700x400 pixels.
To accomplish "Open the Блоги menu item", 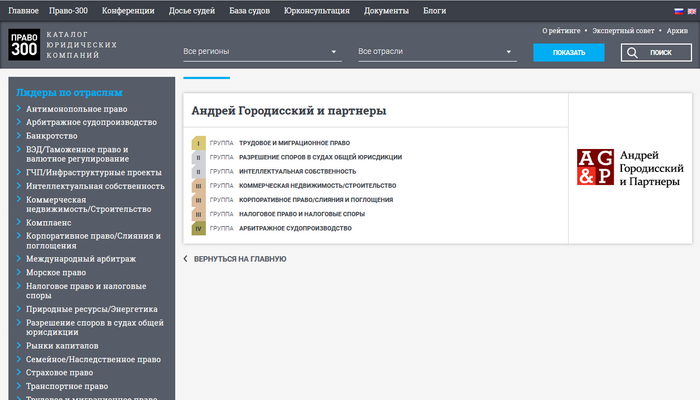I will [x=435, y=11].
